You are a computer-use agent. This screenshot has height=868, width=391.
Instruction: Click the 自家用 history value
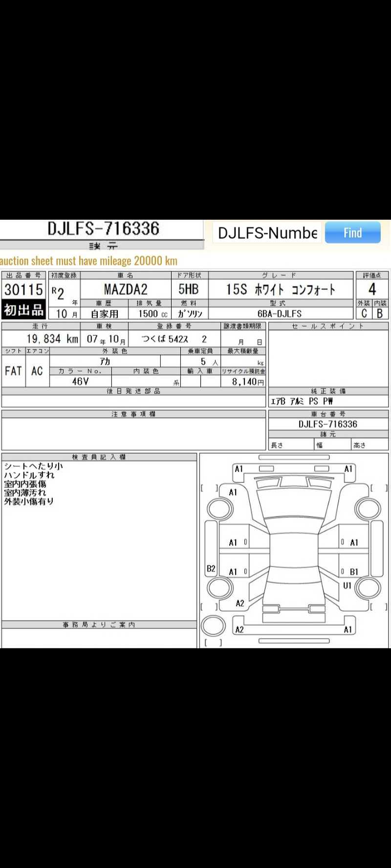click(x=104, y=314)
